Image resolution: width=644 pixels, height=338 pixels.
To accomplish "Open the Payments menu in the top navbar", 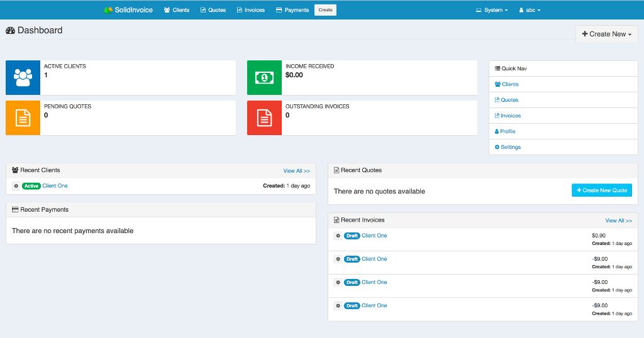I will [292, 10].
